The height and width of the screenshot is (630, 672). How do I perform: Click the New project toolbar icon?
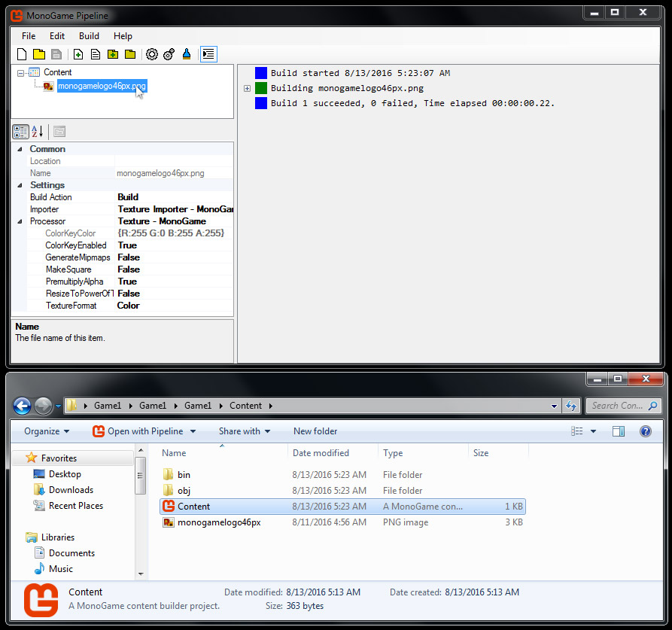pyautogui.click(x=23, y=54)
